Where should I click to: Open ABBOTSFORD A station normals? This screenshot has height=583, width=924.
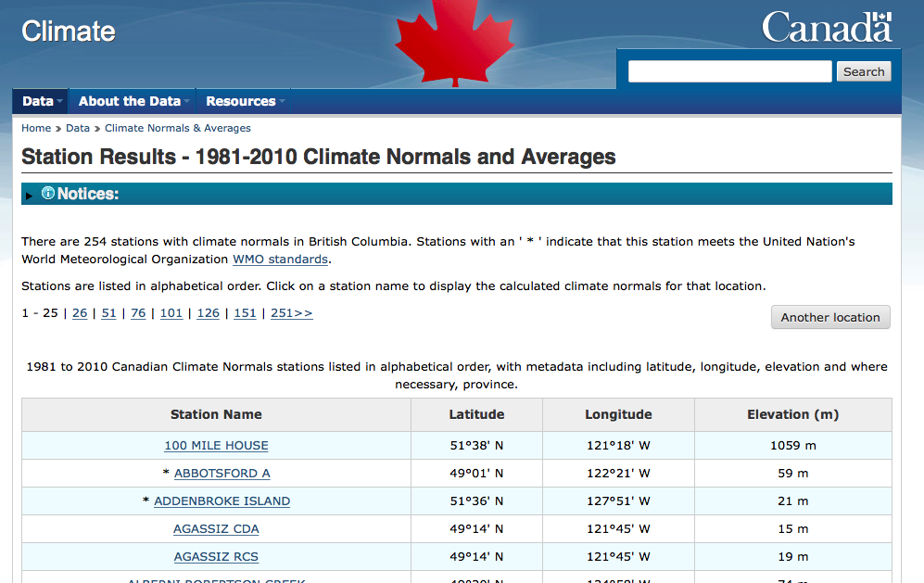click(x=222, y=474)
